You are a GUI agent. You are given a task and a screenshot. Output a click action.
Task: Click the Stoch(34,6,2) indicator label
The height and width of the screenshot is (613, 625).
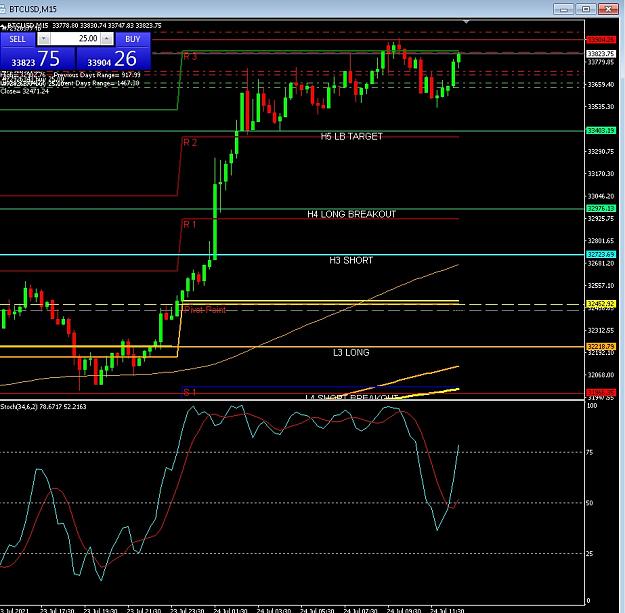(x=43, y=407)
